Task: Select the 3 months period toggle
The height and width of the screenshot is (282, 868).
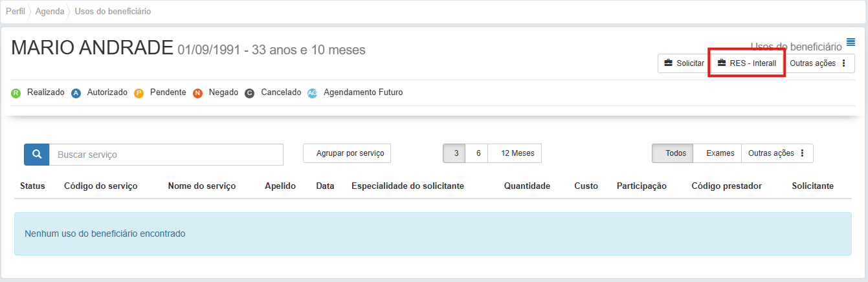Action: click(456, 153)
